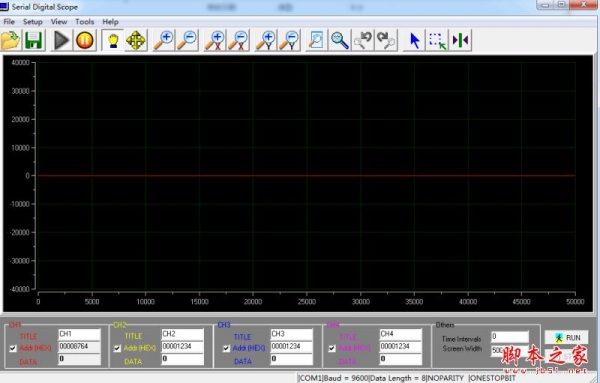Select the dotted rectangle selection tool

[x=437, y=40]
